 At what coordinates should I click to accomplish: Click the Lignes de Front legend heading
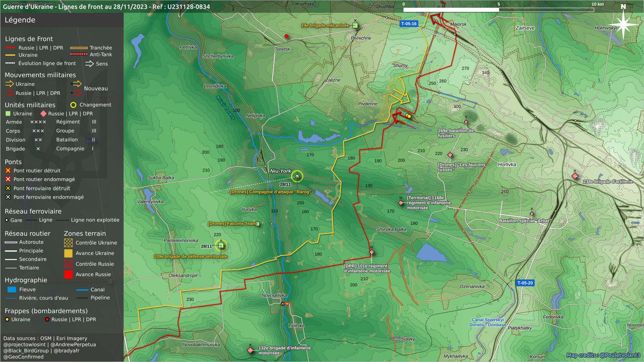tap(29, 39)
